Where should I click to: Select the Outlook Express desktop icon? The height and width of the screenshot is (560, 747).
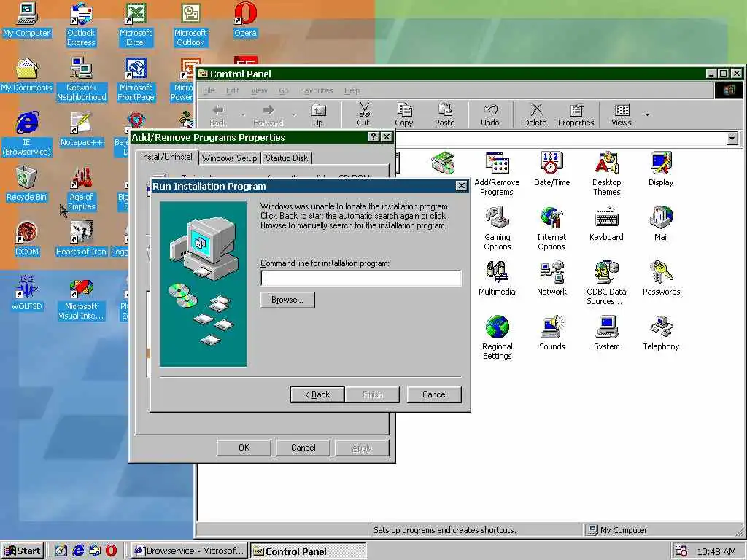pyautogui.click(x=81, y=25)
